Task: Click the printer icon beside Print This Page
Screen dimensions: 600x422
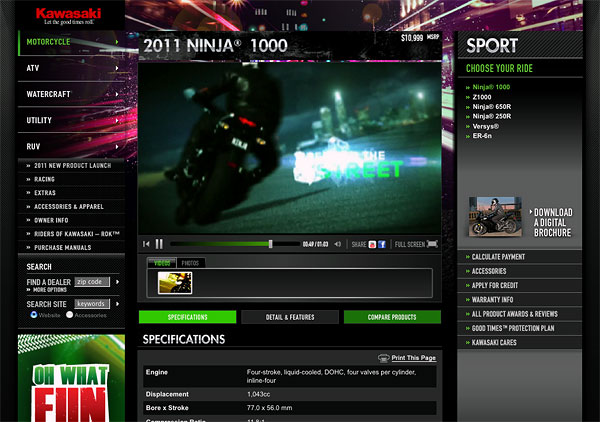Action: click(x=383, y=358)
